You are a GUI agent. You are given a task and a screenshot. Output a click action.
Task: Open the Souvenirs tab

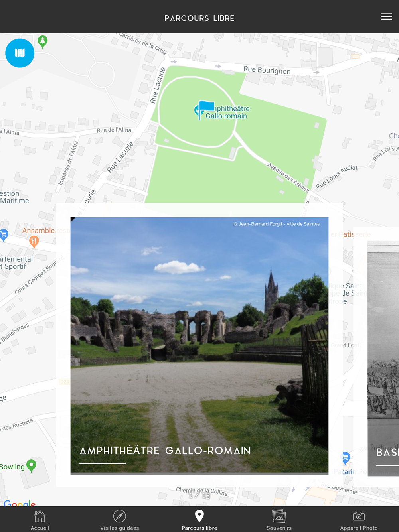pos(279,520)
